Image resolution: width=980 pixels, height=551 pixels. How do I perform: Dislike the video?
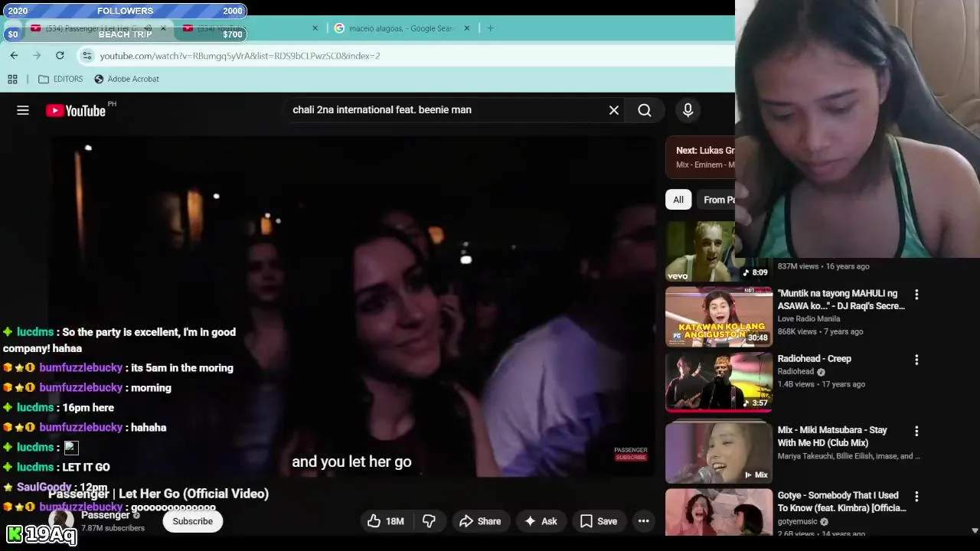(x=429, y=521)
